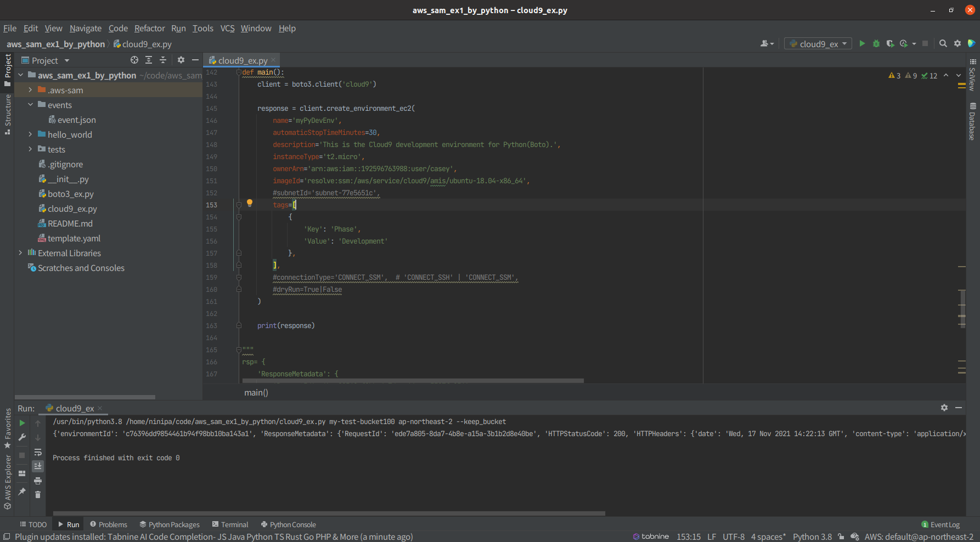Expand the tests folder

(x=31, y=149)
